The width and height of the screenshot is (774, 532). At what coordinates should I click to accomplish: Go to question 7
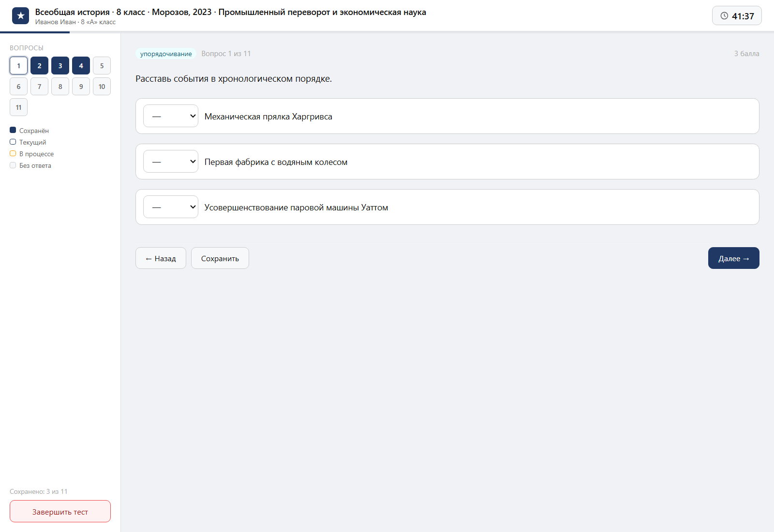coord(39,87)
